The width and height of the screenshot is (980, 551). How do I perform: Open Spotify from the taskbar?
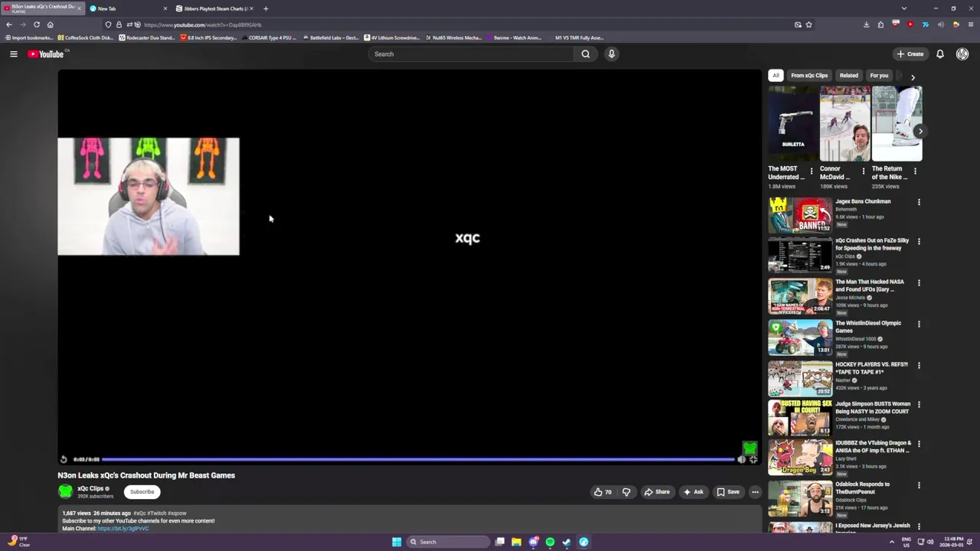tap(550, 542)
